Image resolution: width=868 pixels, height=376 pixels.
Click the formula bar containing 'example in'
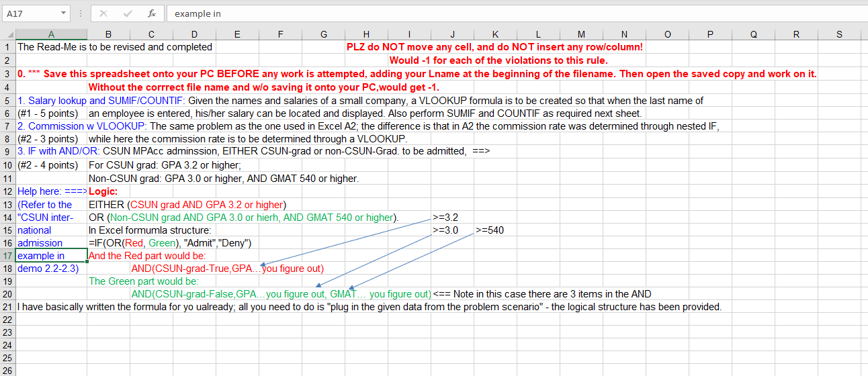tap(516, 13)
